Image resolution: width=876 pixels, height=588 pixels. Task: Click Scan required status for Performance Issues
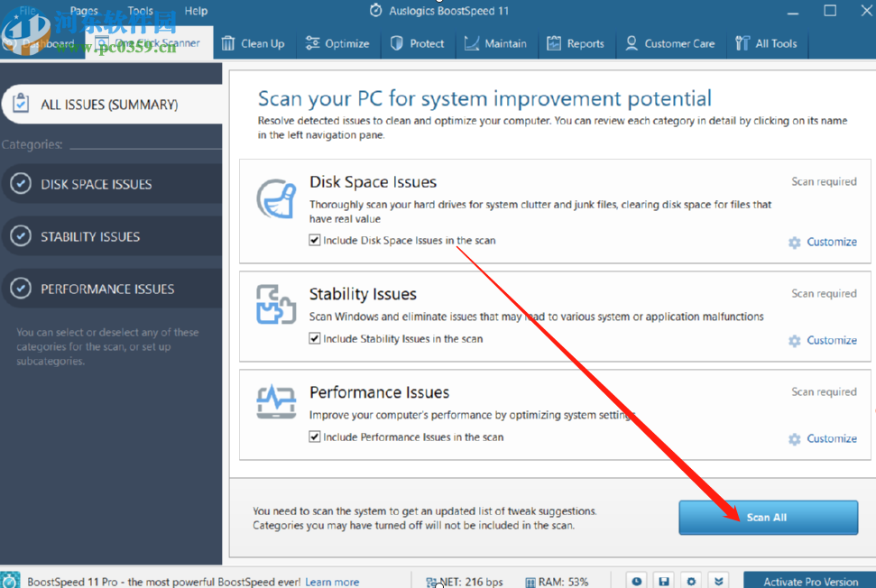[x=824, y=391]
